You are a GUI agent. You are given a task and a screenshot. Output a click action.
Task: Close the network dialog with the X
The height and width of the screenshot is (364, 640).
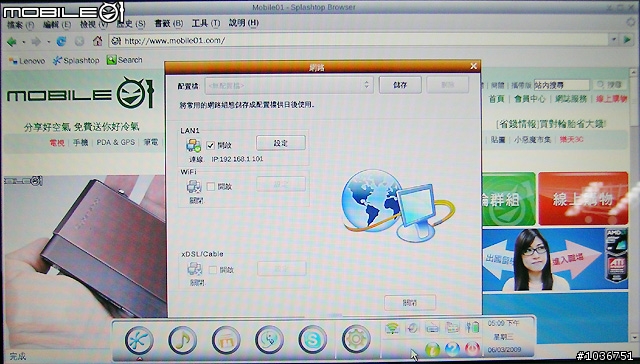(473, 66)
